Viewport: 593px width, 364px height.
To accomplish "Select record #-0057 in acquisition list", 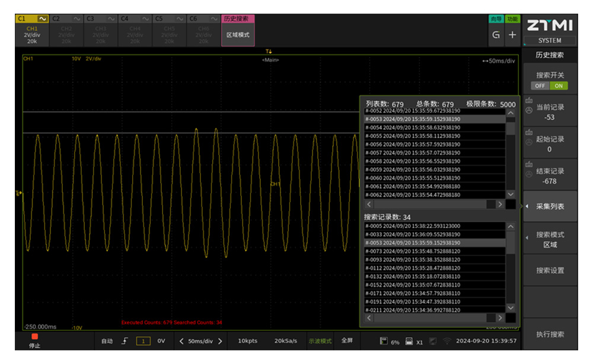I will coord(435,153).
